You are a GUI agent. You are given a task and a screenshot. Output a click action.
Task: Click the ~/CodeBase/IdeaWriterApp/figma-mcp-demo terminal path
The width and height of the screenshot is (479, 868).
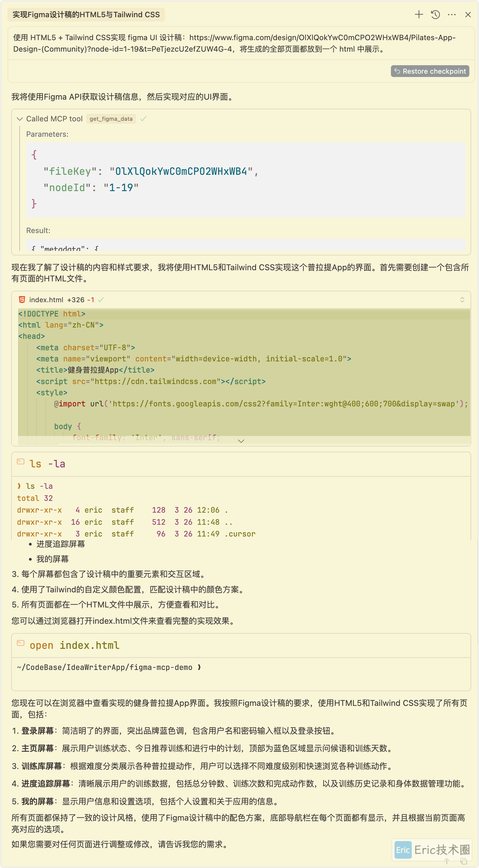pos(105,667)
